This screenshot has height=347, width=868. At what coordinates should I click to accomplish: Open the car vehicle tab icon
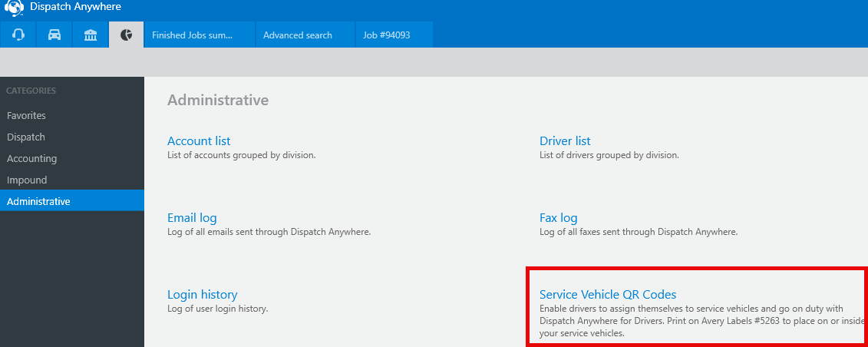tap(54, 35)
